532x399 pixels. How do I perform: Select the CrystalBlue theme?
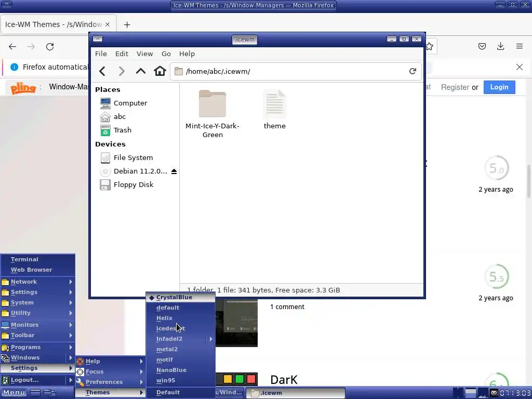180,298
